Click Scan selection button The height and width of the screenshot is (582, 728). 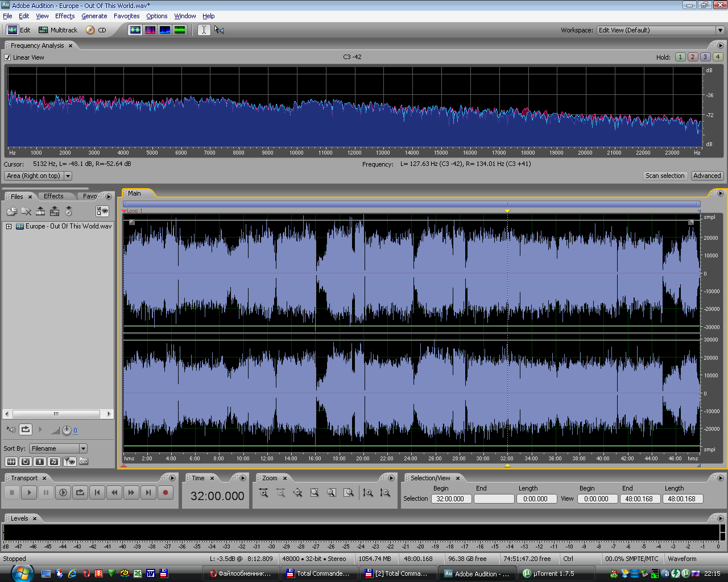[665, 176]
